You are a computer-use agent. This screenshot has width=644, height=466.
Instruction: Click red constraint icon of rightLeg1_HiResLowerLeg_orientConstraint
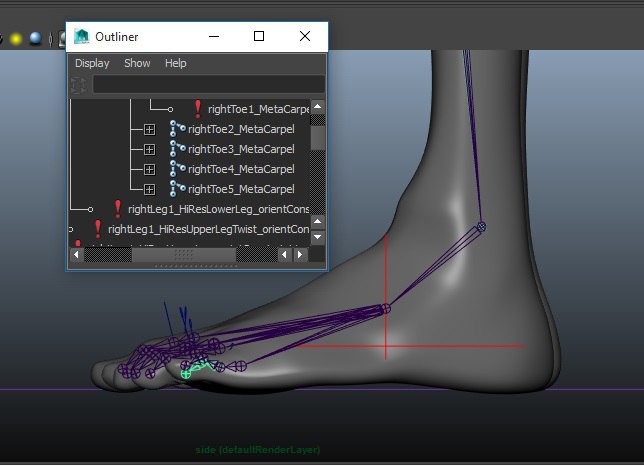[x=118, y=209]
